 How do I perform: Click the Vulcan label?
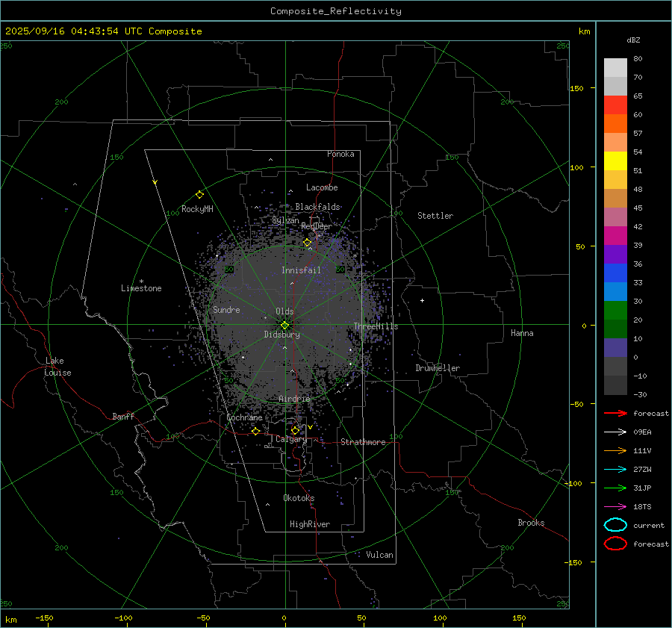(379, 555)
